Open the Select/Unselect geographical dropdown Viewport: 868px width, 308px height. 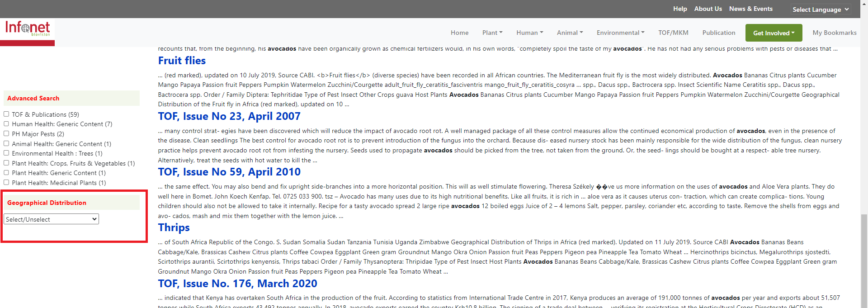coord(51,219)
